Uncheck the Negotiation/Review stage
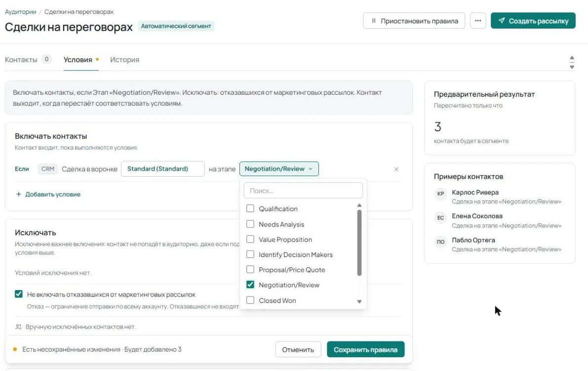This screenshot has height=371, width=588. click(x=250, y=285)
